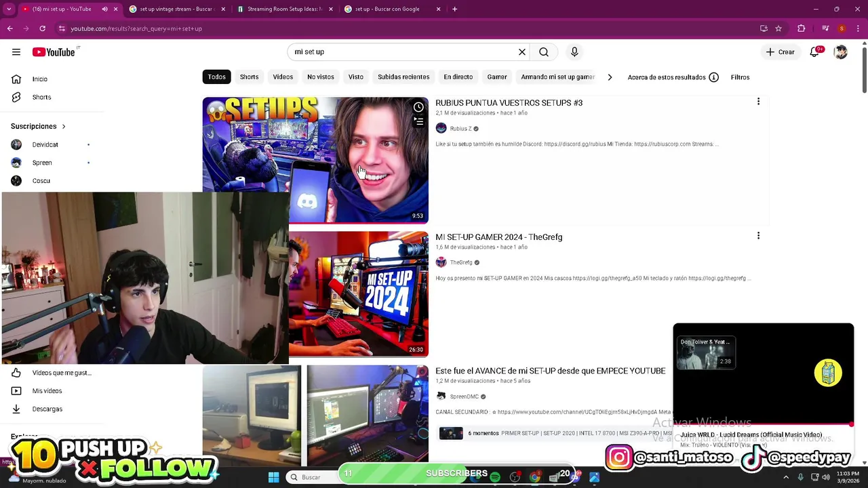Viewport: 868px width, 488px height.
Task: Open Este fue el AVANCE de mi SET-UP title
Action: 550,371
